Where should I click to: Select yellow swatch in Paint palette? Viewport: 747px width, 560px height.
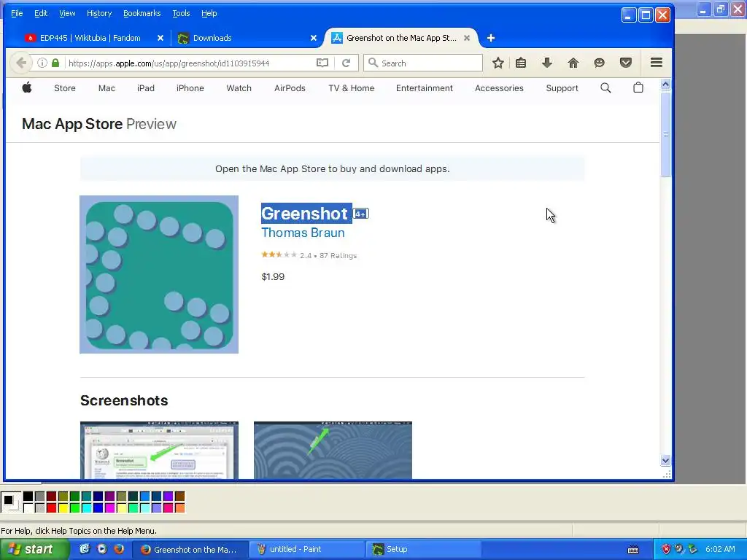[x=63, y=508]
